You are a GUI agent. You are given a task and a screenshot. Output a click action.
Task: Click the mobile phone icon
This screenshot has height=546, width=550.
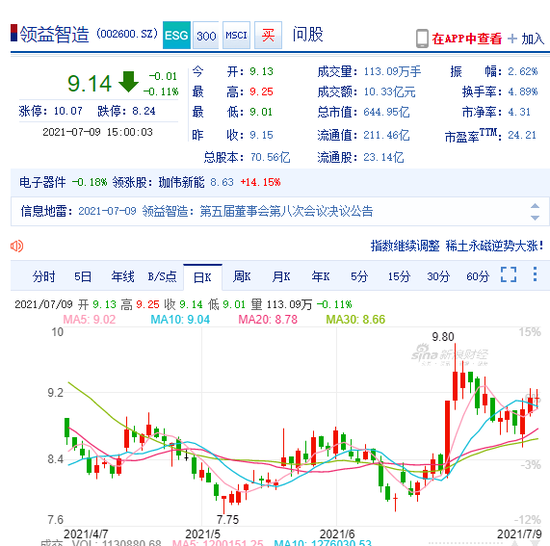click(x=422, y=38)
